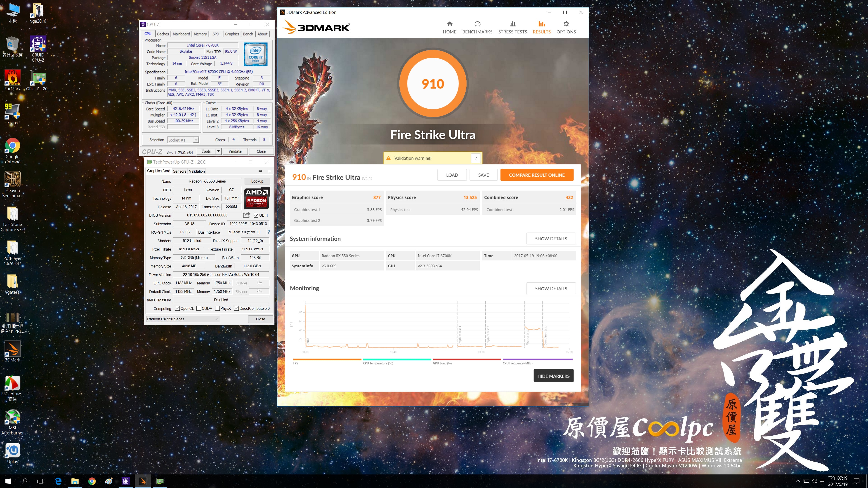Click the CPU Temperature teal legend bar
868x488 pixels.
397,359
